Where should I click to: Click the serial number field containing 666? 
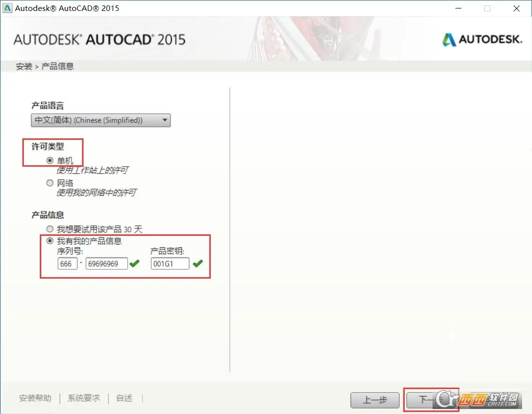pos(67,263)
